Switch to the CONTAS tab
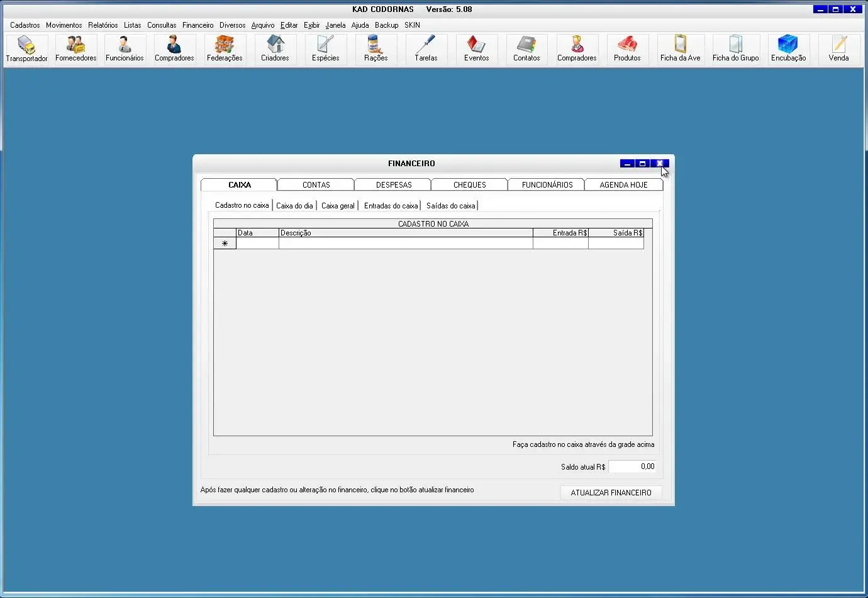 point(316,185)
